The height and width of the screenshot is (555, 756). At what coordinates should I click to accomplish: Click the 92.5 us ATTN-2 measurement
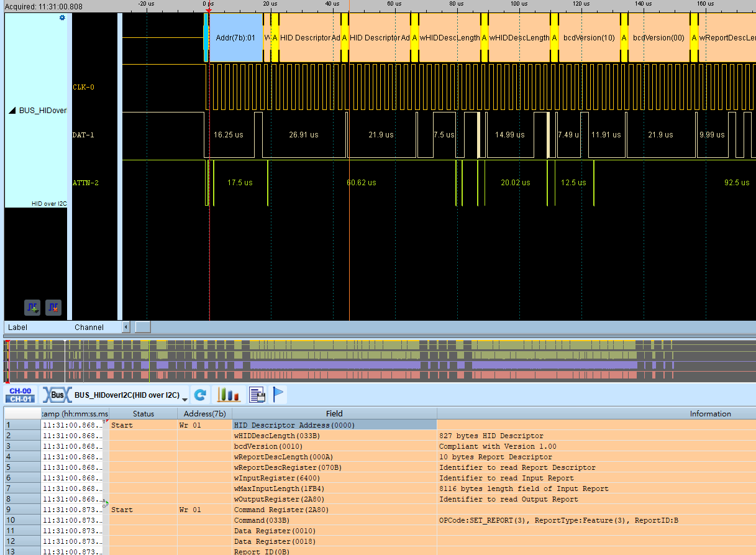[x=737, y=183]
